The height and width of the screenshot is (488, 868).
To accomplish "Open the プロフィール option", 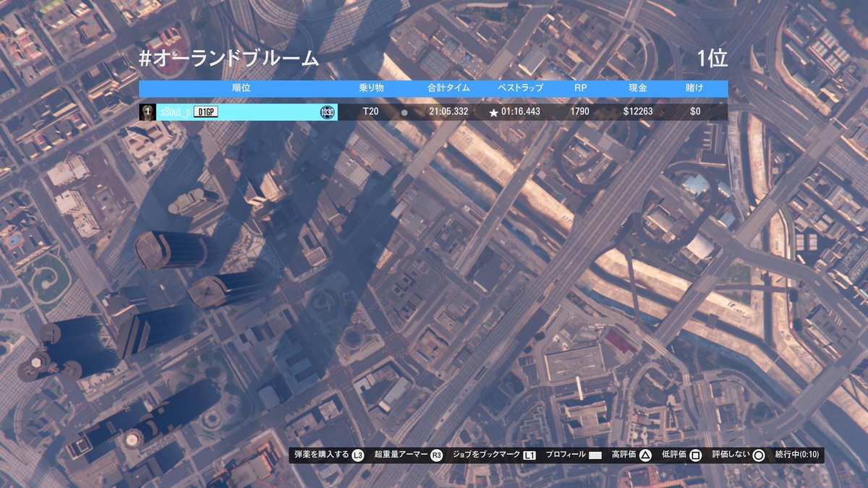I will 566,455.
